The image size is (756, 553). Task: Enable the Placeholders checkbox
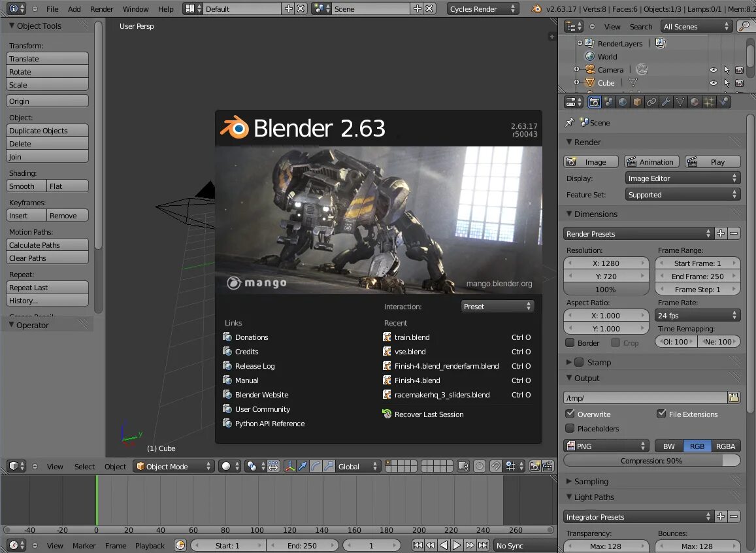[570, 429]
